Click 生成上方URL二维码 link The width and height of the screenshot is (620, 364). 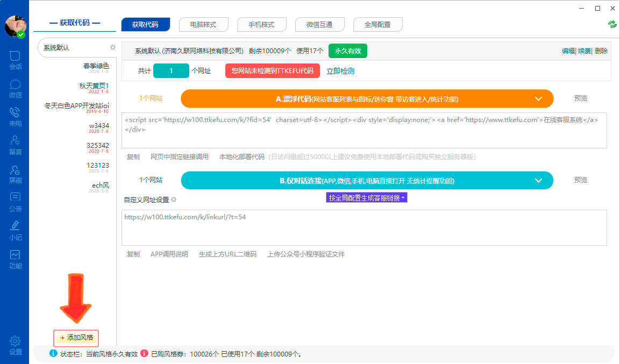(228, 254)
